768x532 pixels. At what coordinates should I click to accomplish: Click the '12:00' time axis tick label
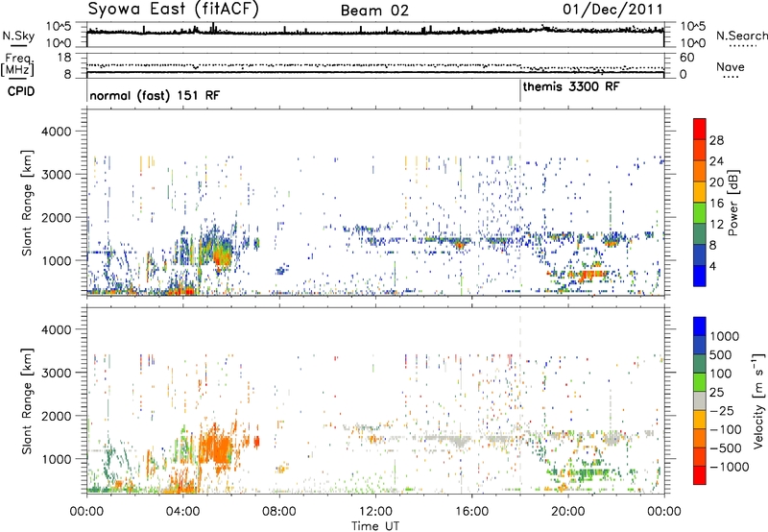point(375,512)
